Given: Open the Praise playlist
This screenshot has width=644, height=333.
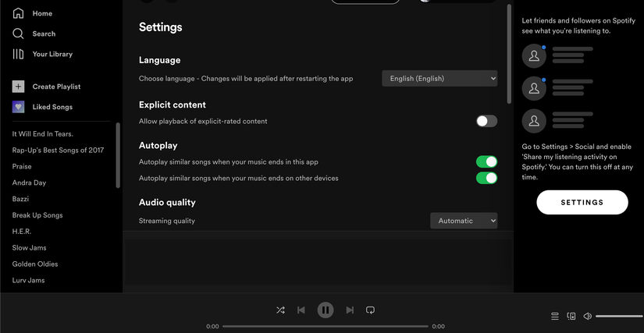Looking at the screenshot, I should pos(22,167).
